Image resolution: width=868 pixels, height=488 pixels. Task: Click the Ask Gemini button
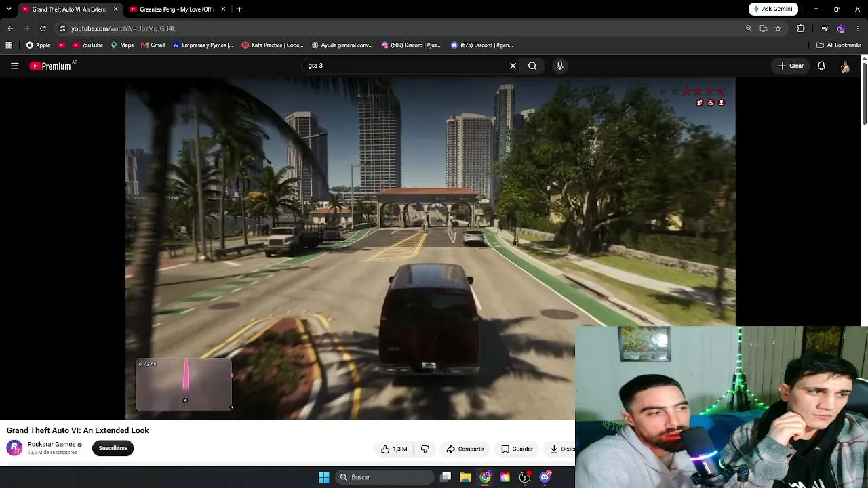tap(773, 9)
